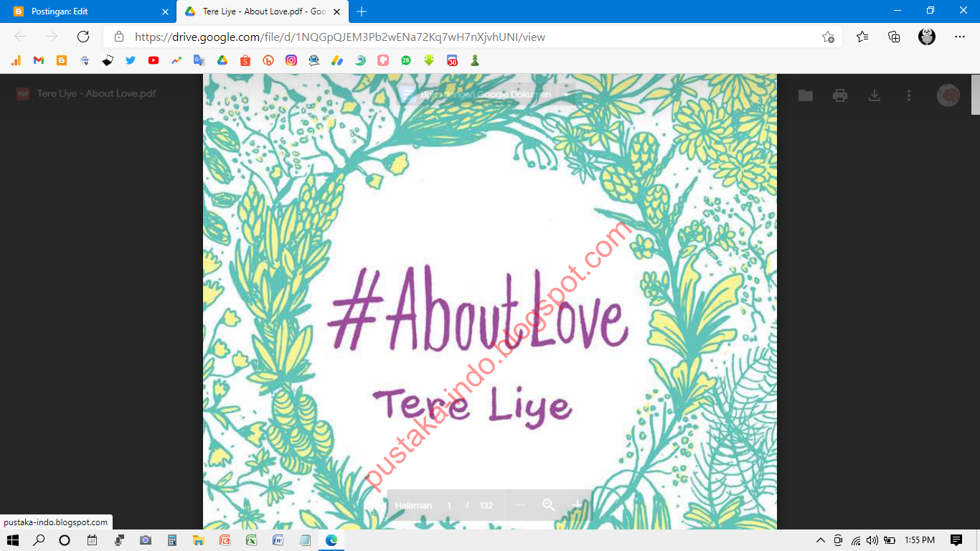Open Google account avatar in Drive viewer
980x551 pixels.
coord(948,95)
